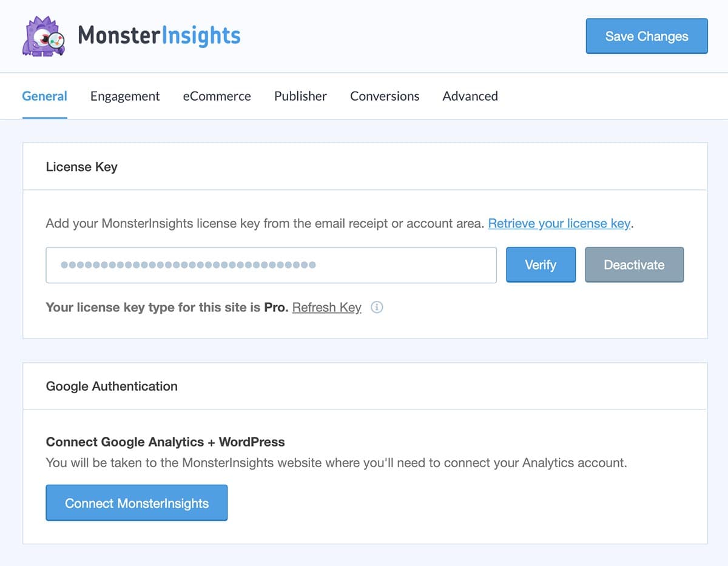This screenshot has height=566, width=728.
Task: Open the Retrieve your license key link
Action: (559, 223)
